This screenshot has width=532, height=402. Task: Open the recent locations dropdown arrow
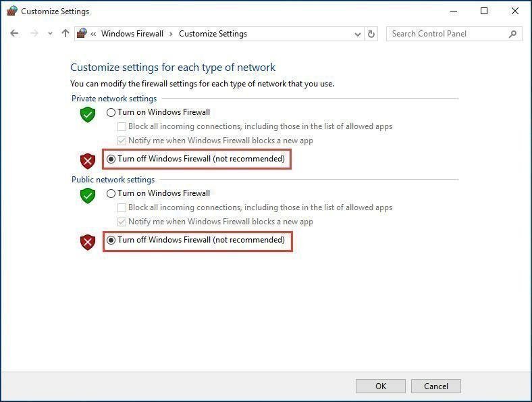[x=50, y=34]
